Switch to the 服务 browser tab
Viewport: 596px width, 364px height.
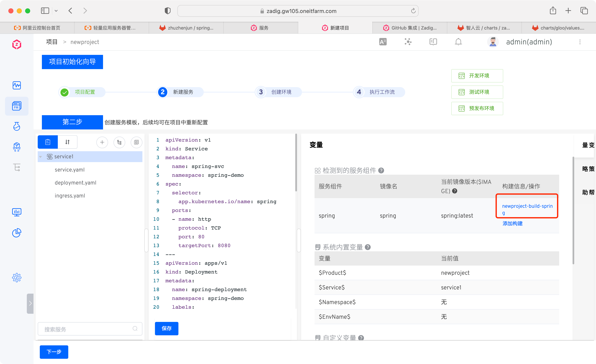click(x=261, y=28)
